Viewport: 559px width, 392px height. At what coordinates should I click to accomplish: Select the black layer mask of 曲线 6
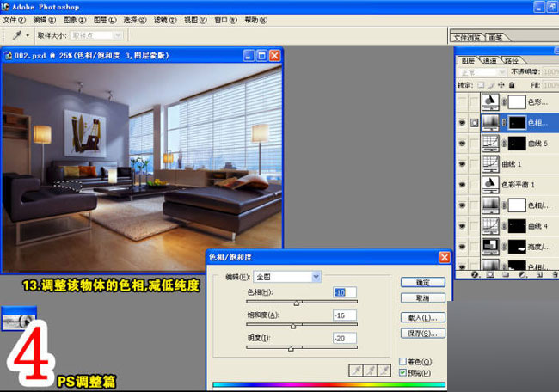517,144
